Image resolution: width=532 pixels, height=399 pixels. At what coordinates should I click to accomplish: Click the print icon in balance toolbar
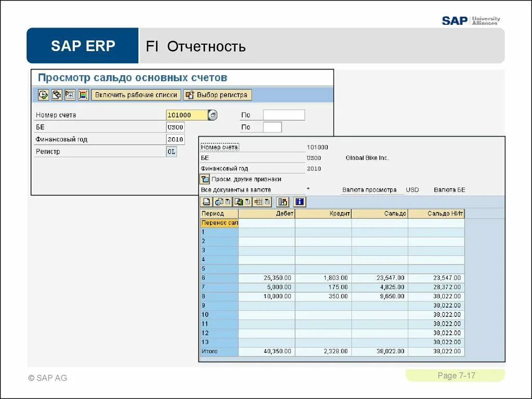point(206,202)
